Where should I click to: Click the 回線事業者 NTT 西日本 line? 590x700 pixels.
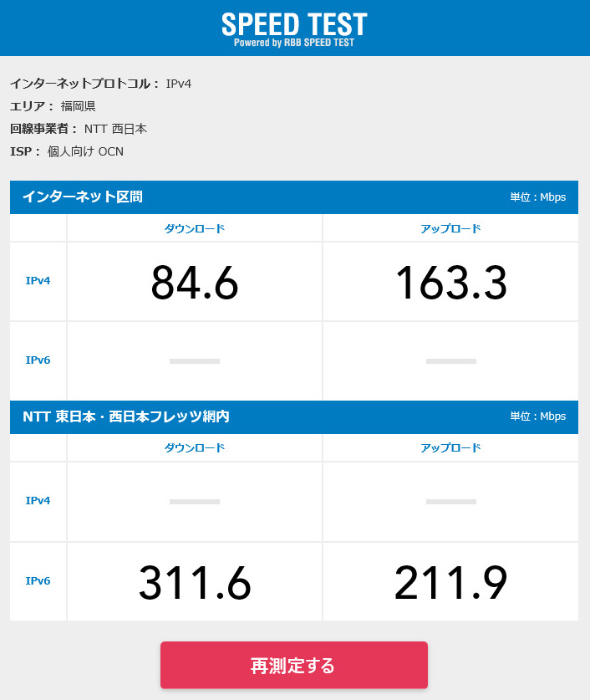click(79, 129)
